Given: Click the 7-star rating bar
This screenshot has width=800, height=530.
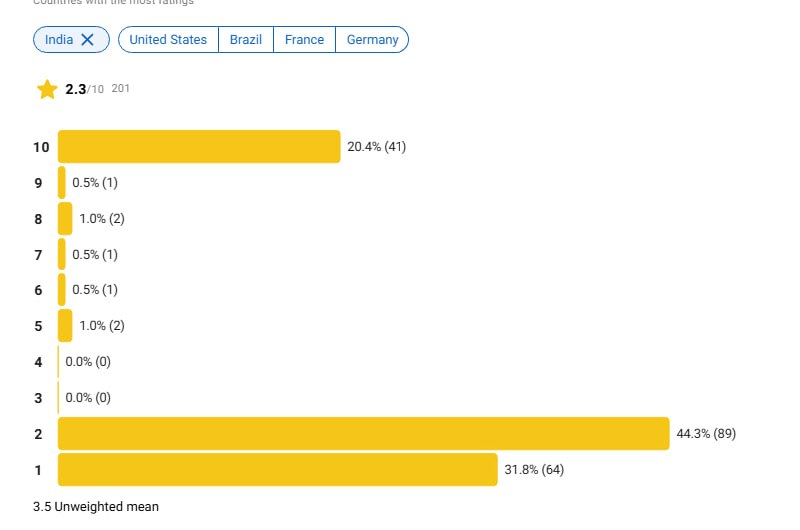Looking at the screenshot, I should pos(62,254).
